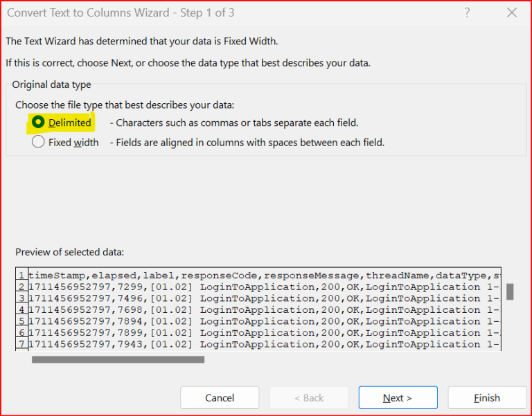Select the preview row with elapsed 7496
The image size is (532, 416).
tap(263, 298)
